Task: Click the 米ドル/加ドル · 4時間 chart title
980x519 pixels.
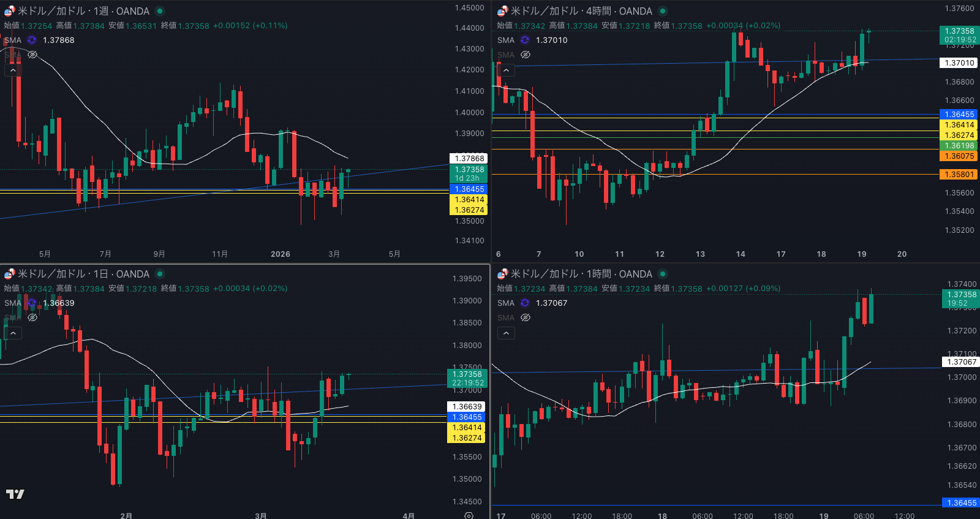Action: (x=581, y=11)
